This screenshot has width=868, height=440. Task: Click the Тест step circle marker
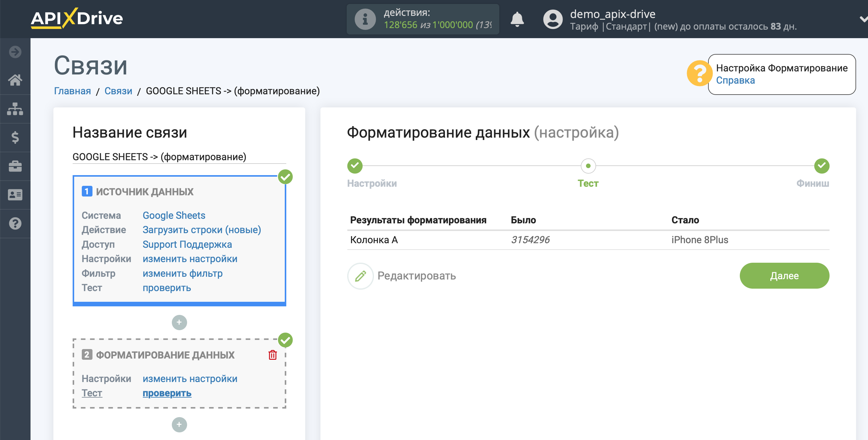[x=588, y=166]
